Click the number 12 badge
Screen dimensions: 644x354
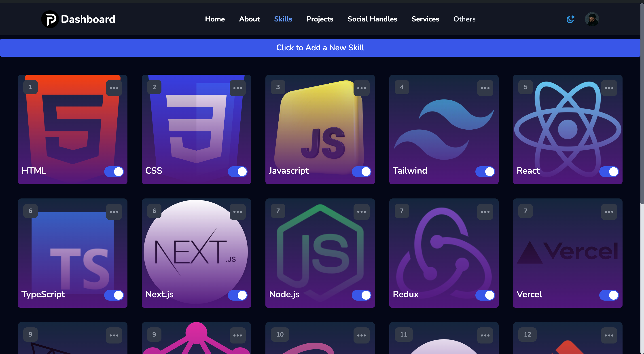coord(527,335)
